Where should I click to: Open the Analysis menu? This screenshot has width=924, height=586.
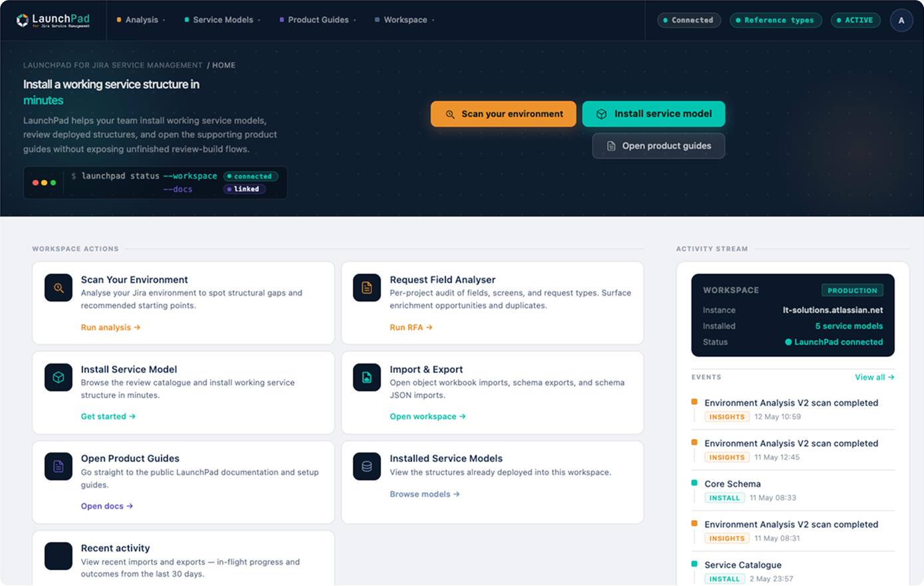[141, 20]
